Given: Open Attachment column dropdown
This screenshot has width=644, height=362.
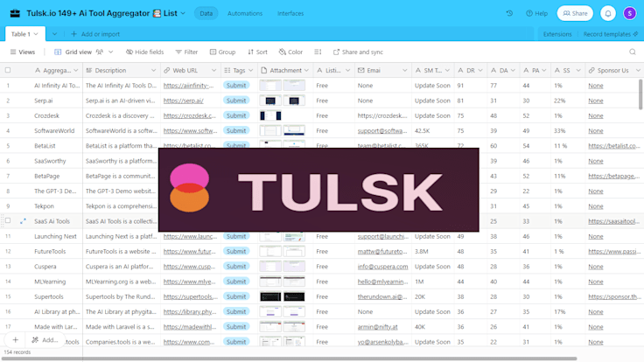Looking at the screenshot, I should pyautogui.click(x=306, y=71).
